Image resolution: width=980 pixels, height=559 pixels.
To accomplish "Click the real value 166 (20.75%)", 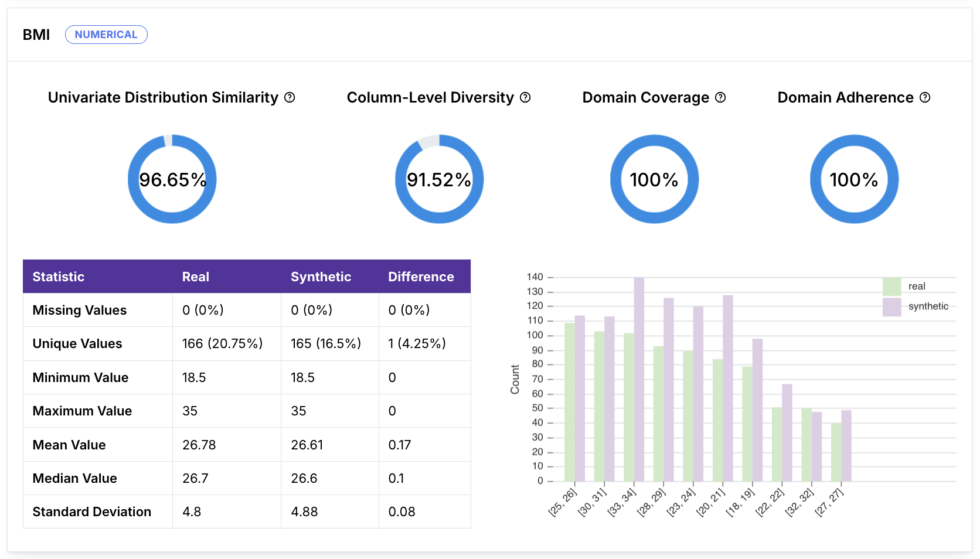I will [223, 343].
